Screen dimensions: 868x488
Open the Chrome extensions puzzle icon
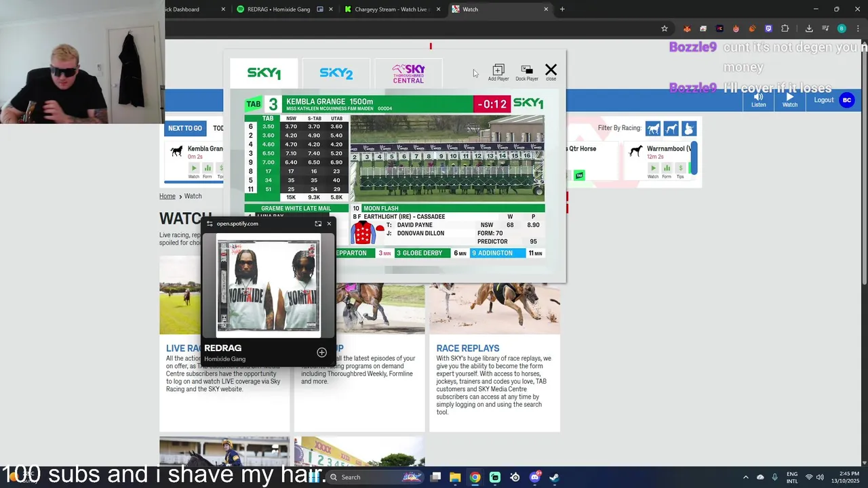pyautogui.click(x=785, y=28)
